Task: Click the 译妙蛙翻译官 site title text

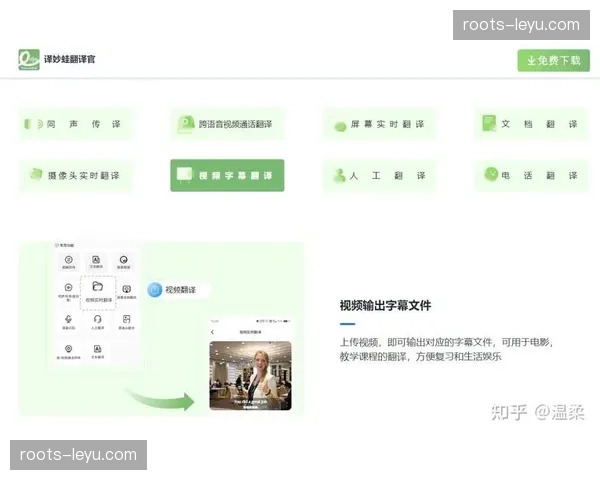Action: pyautogui.click(x=69, y=59)
